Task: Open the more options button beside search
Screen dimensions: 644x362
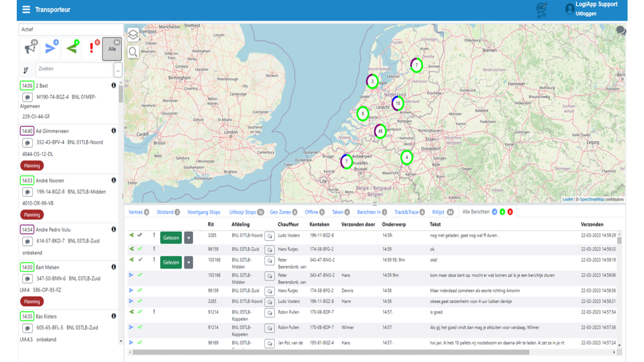Action: [118, 70]
